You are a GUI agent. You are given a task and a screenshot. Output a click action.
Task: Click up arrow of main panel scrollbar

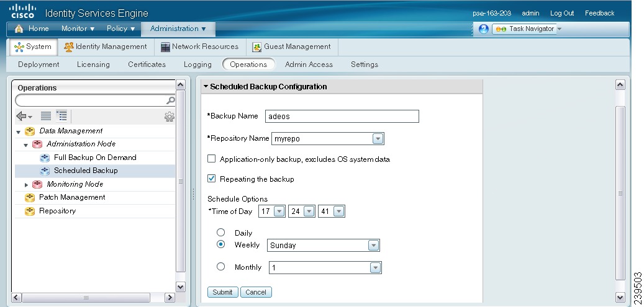point(620,84)
